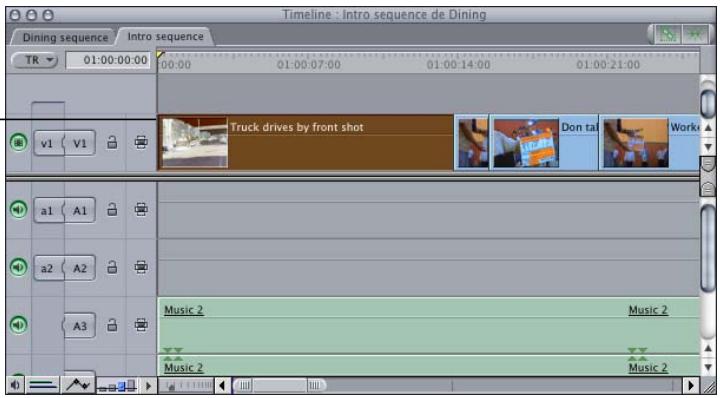Image resolution: width=720 pixels, height=398 pixels.
Task: Click the zoom control slider
Action: 186,385
